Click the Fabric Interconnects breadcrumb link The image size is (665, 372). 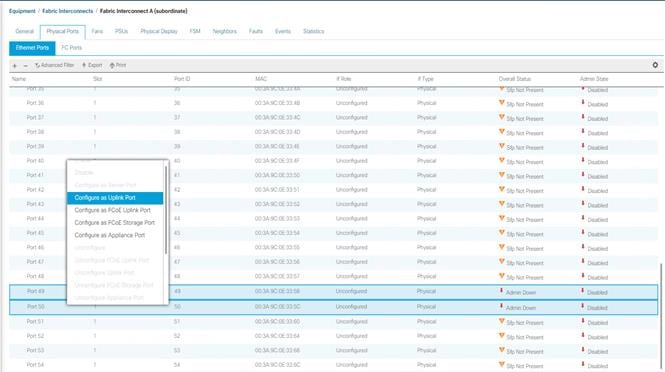tap(67, 11)
